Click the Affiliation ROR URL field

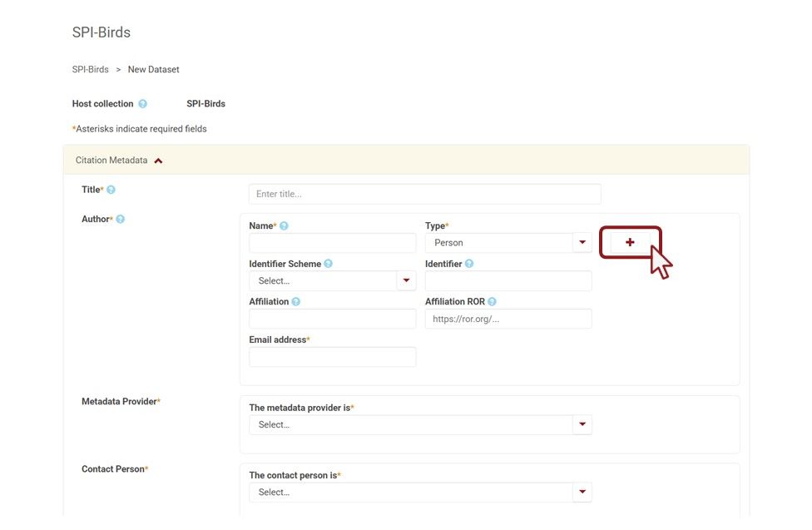point(508,319)
